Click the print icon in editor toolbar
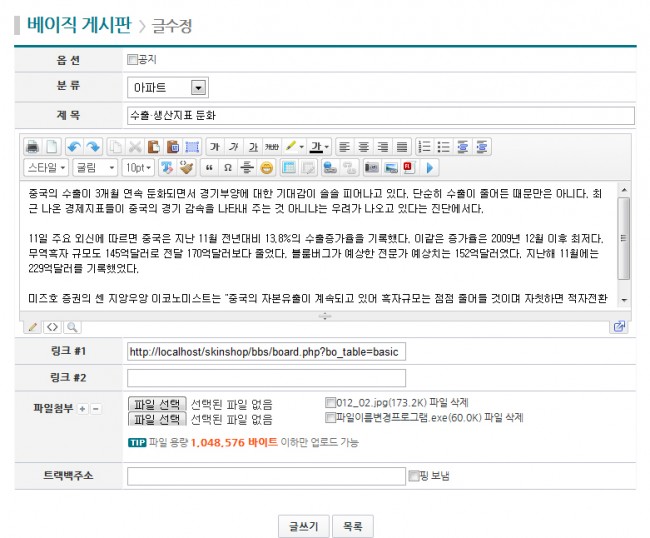The height and width of the screenshot is (538, 650). [32, 146]
